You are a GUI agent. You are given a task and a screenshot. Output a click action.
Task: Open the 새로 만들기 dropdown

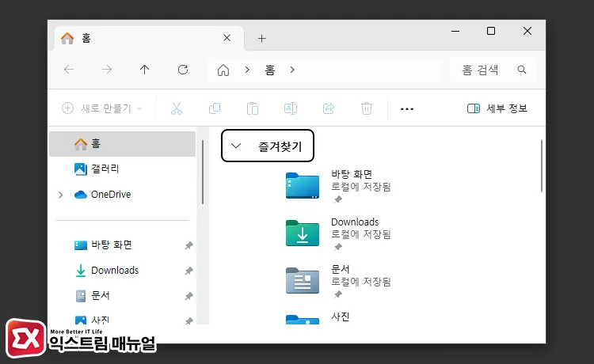[101, 108]
